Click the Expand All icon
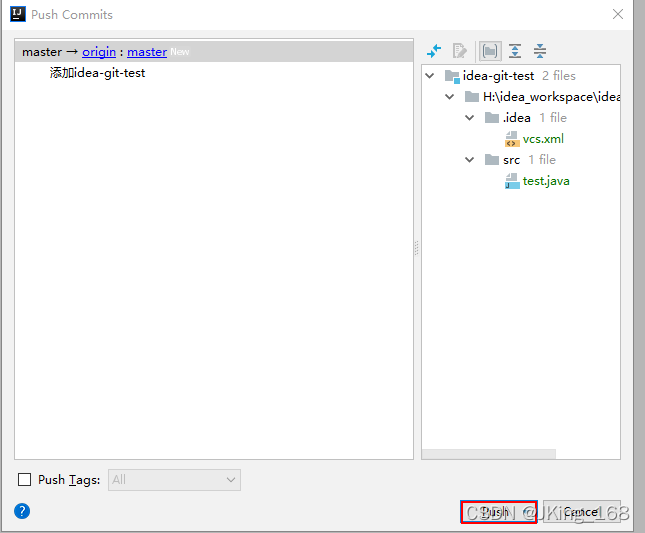645x533 pixels. point(515,51)
